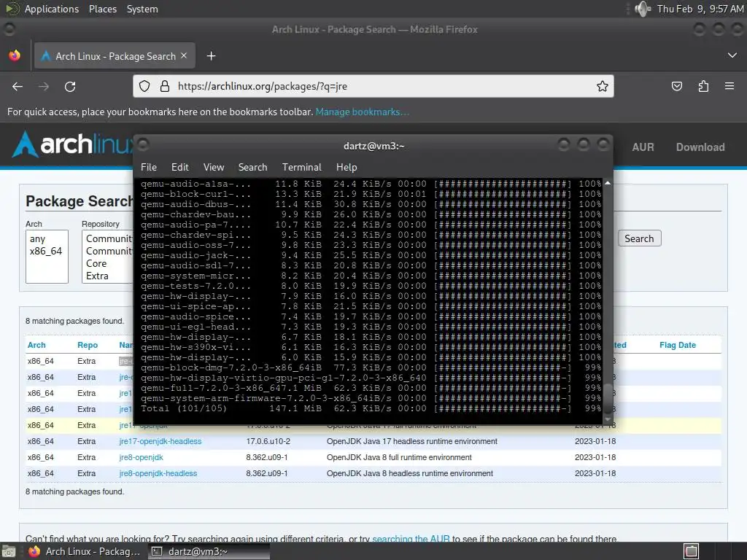Open a new Firefox tab

(x=211, y=56)
